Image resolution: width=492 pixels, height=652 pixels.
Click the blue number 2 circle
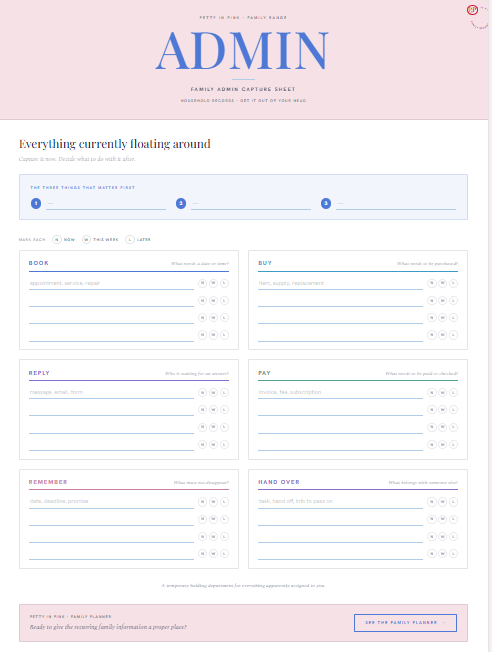[x=181, y=203]
